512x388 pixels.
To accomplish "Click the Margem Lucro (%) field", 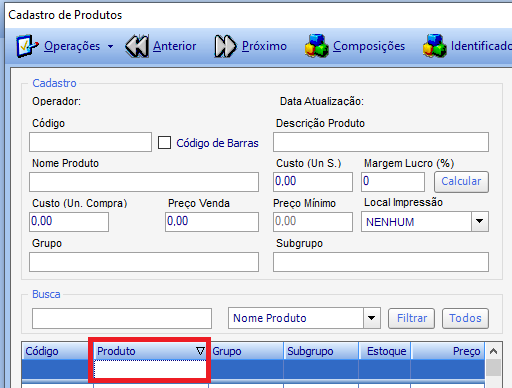I will coord(393,182).
